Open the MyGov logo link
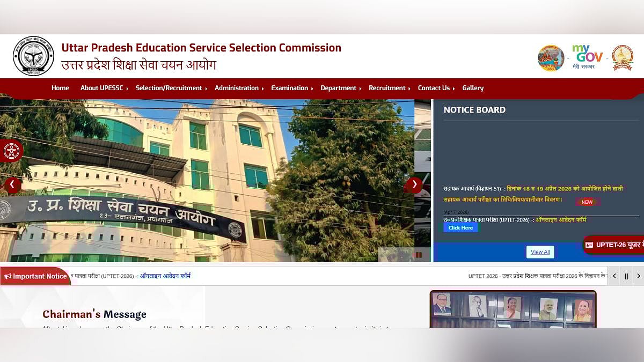 tap(587, 56)
